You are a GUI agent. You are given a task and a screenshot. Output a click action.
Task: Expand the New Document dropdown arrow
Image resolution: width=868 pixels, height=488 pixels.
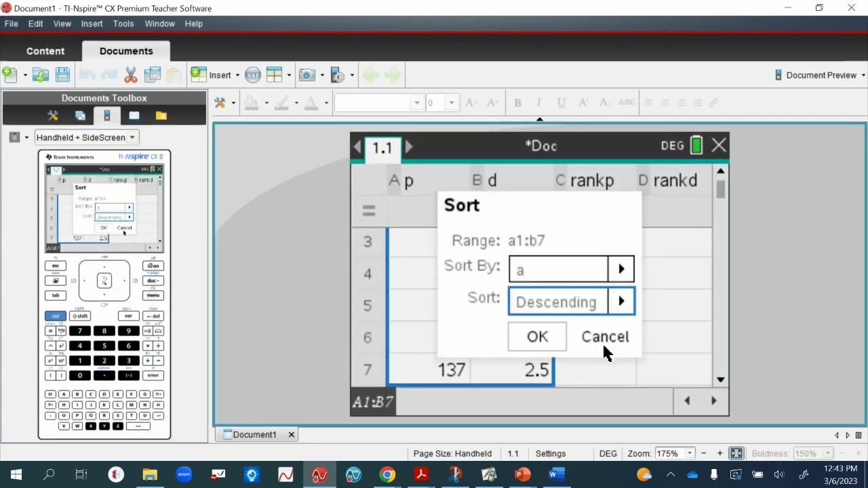coord(24,75)
